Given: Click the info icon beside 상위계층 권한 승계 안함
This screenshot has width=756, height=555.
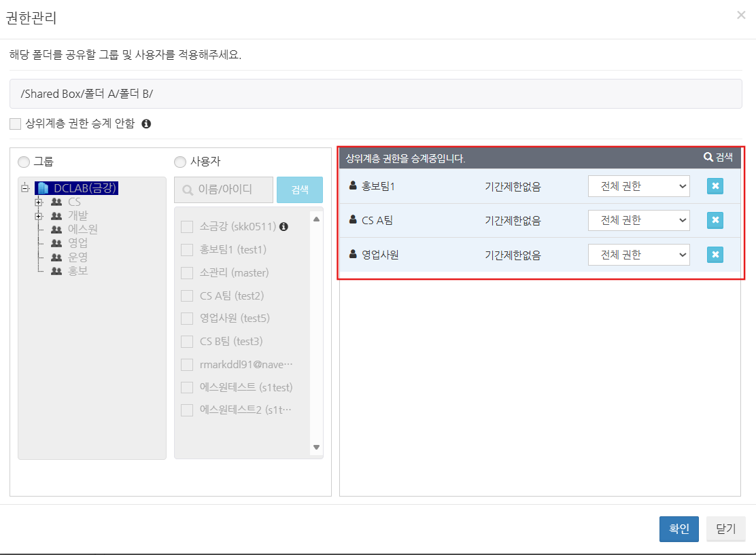Looking at the screenshot, I should [145, 124].
